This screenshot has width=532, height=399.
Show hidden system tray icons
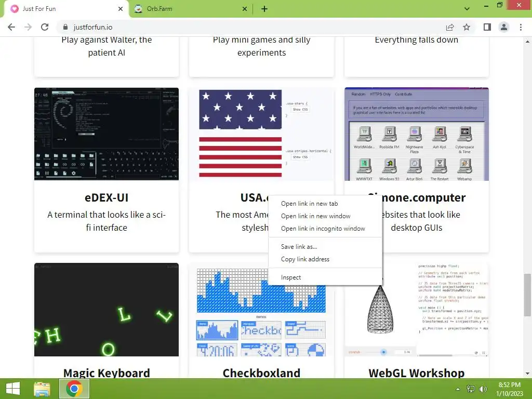click(x=458, y=389)
